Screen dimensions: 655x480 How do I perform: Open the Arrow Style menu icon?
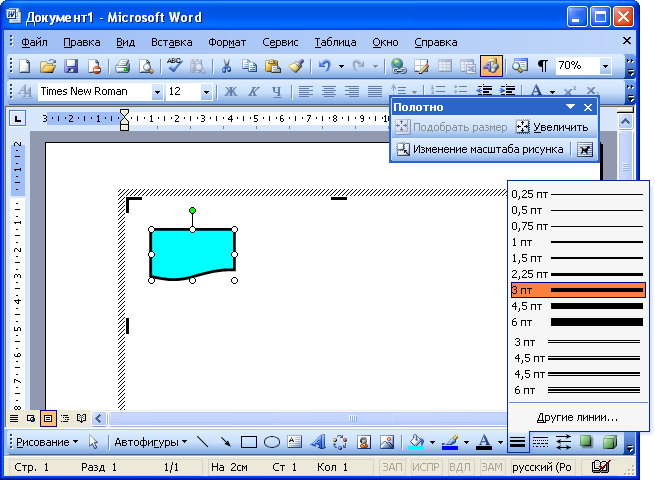(564, 442)
